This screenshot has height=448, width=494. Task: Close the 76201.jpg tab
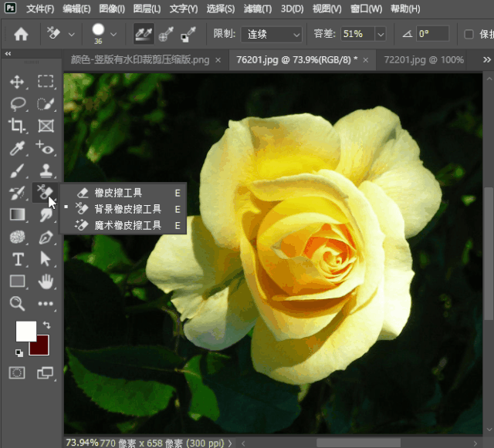(365, 60)
